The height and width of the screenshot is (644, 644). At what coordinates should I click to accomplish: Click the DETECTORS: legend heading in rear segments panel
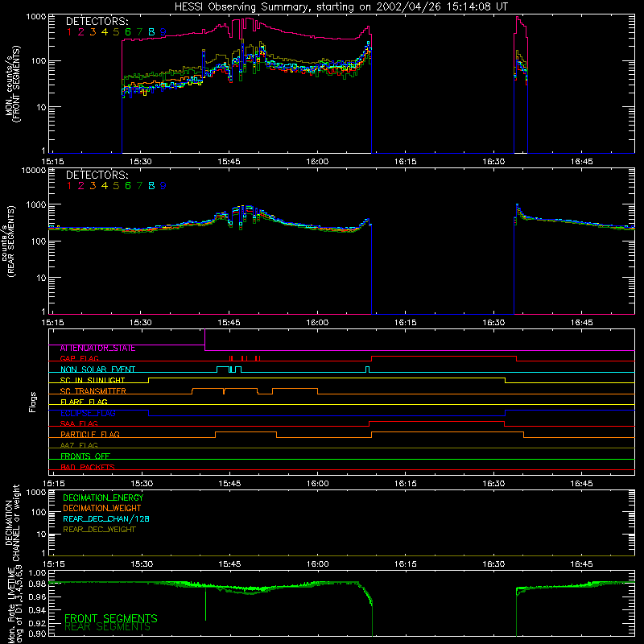coord(97,175)
